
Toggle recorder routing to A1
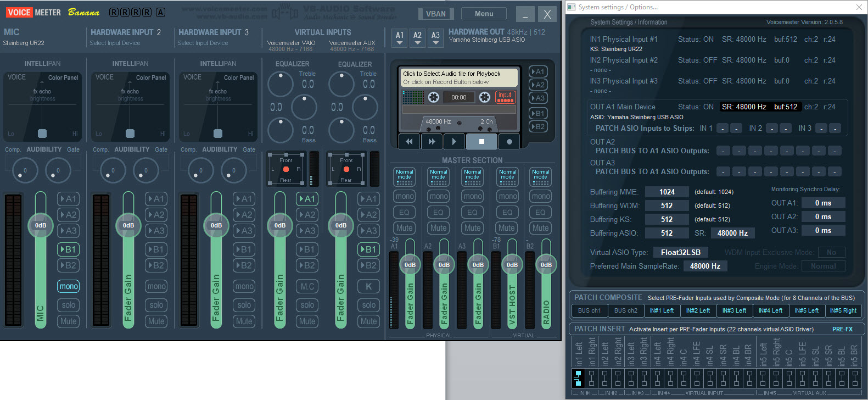click(x=537, y=71)
